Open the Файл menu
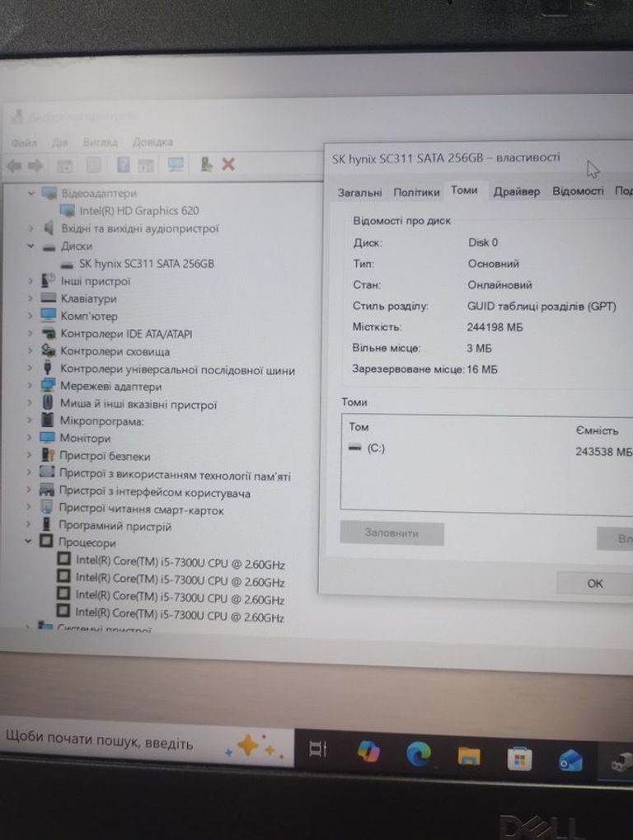This screenshot has width=633, height=840. (x=24, y=143)
